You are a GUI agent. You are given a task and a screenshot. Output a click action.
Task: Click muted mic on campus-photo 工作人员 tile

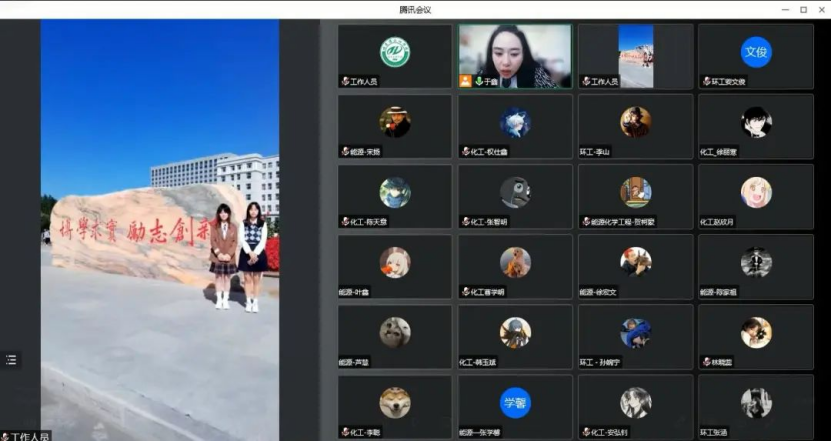point(586,81)
